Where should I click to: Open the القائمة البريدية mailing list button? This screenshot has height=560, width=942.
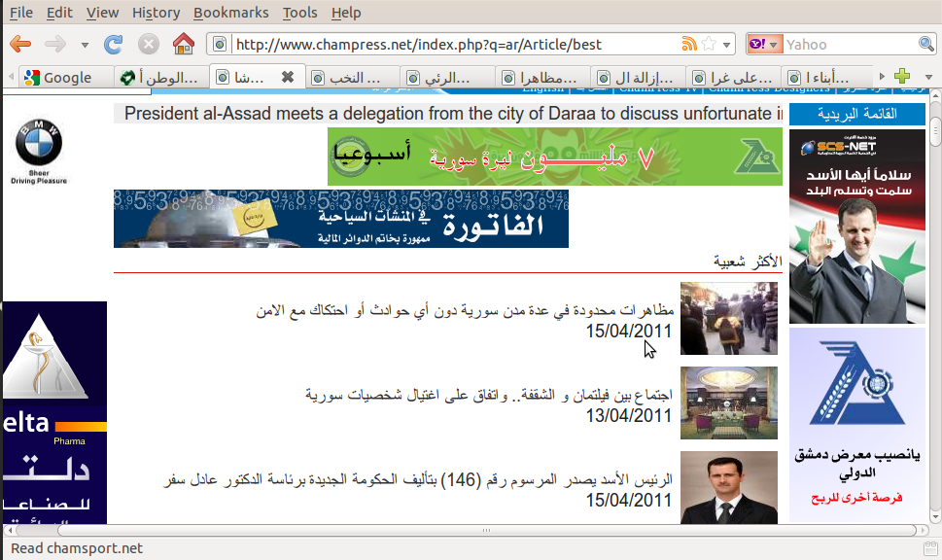(857, 114)
